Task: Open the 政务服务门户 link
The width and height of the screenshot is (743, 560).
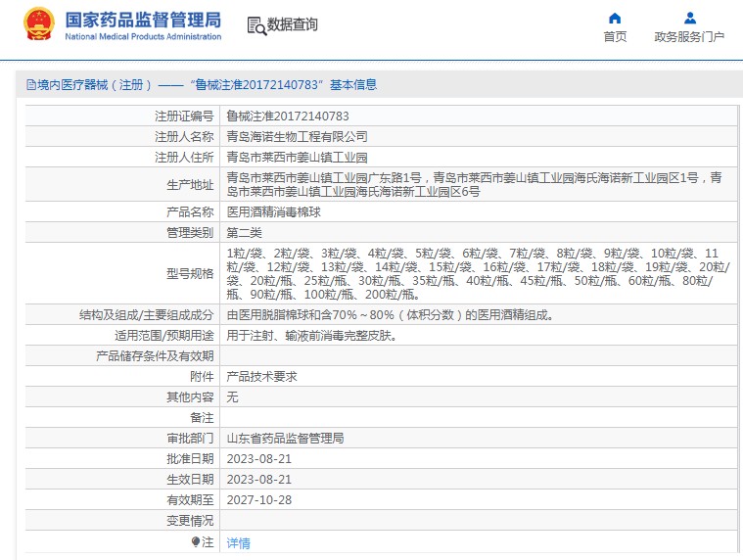Action: (689, 37)
